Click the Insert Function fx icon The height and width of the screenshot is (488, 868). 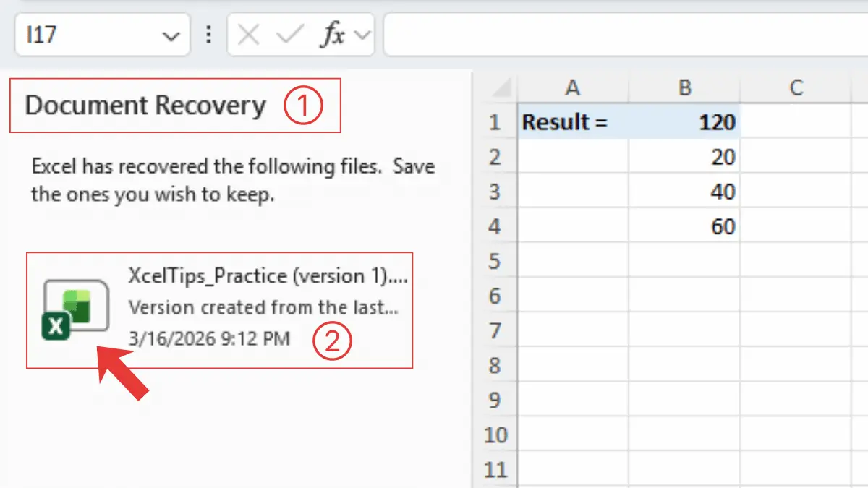click(x=332, y=35)
